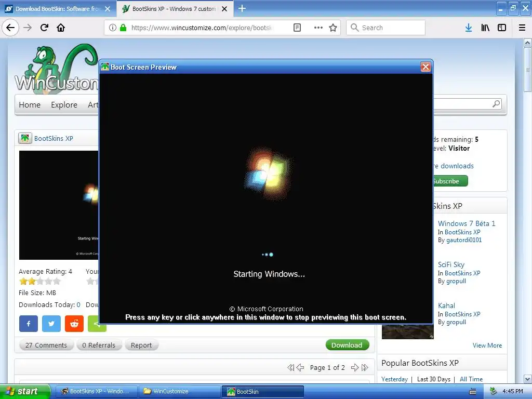Click the Report button
The width and height of the screenshot is (532, 399).
click(x=141, y=345)
